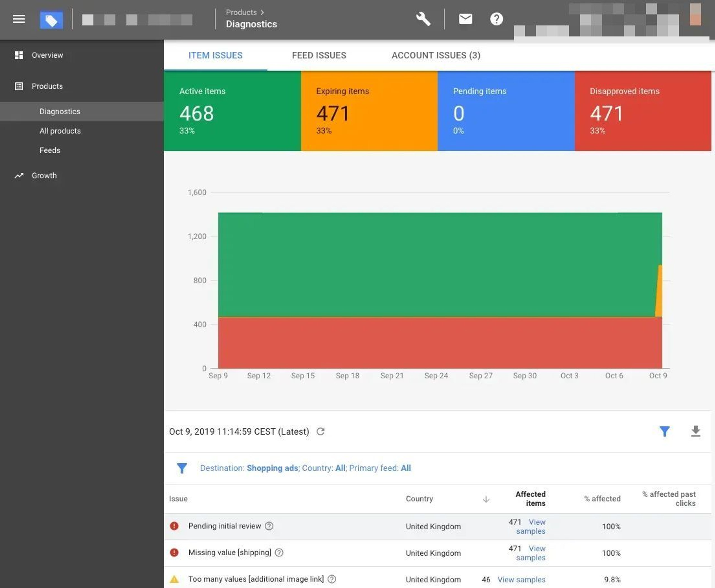715x588 pixels.
Task: Select the orange Expiring items tile
Action: (x=369, y=111)
